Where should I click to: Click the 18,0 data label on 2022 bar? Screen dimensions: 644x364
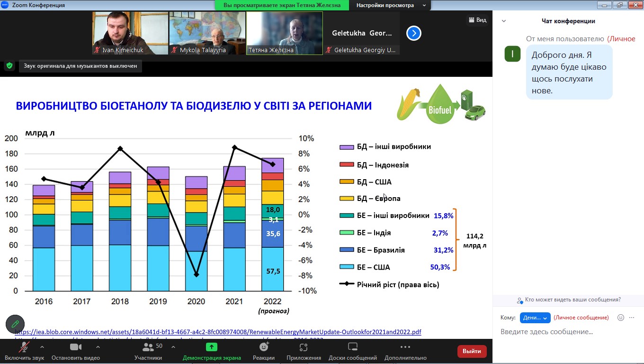click(273, 209)
